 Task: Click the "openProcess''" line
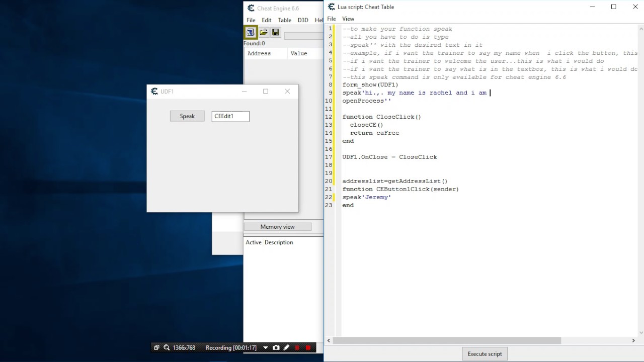coord(367,101)
